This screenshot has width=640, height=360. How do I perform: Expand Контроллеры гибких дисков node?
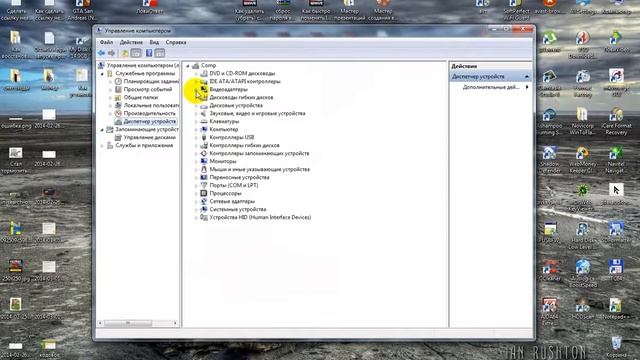point(196,145)
